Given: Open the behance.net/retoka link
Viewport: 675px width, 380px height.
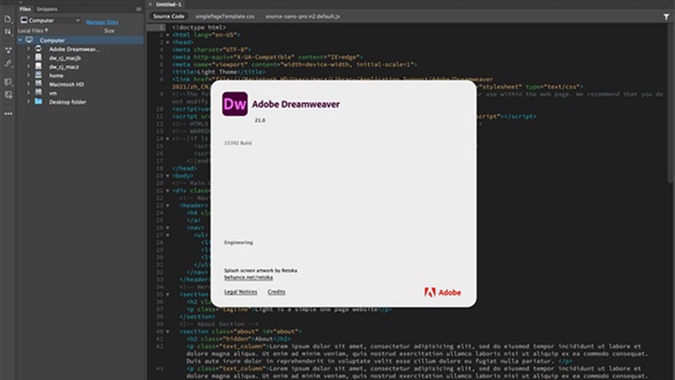Looking at the screenshot, I should click(x=248, y=277).
